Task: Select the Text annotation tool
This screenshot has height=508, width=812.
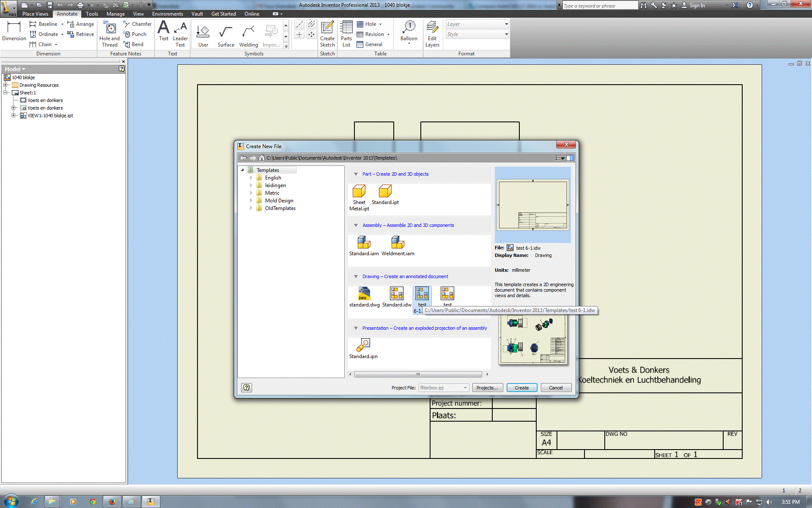Action: pos(164,31)
